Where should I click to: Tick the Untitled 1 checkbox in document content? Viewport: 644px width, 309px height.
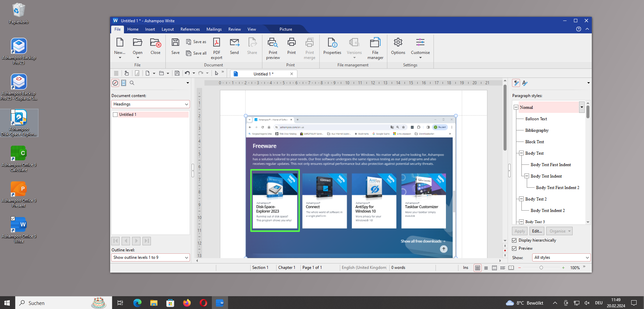point(115,115)
